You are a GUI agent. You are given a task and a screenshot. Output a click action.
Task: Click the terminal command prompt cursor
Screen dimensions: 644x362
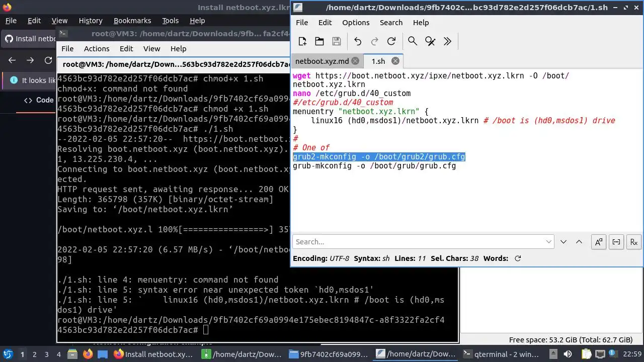(205, 330)
